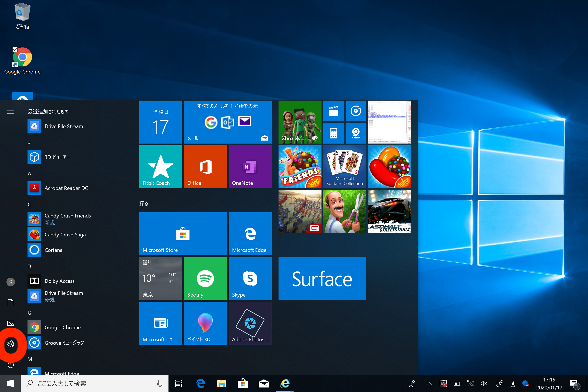Open the 東京 weather tile
Image resolution: width=588 pixels, height=392 pixels.
click(x=161, y=279)
